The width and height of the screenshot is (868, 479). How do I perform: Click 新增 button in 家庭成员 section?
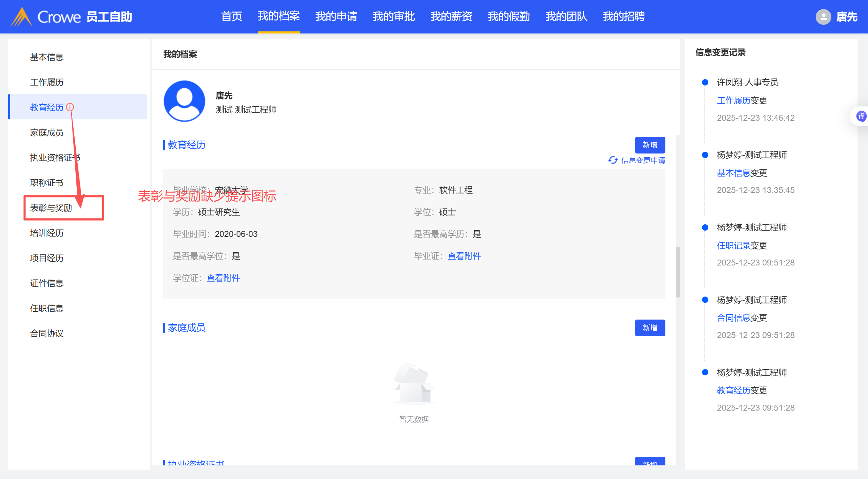(650, 328)
